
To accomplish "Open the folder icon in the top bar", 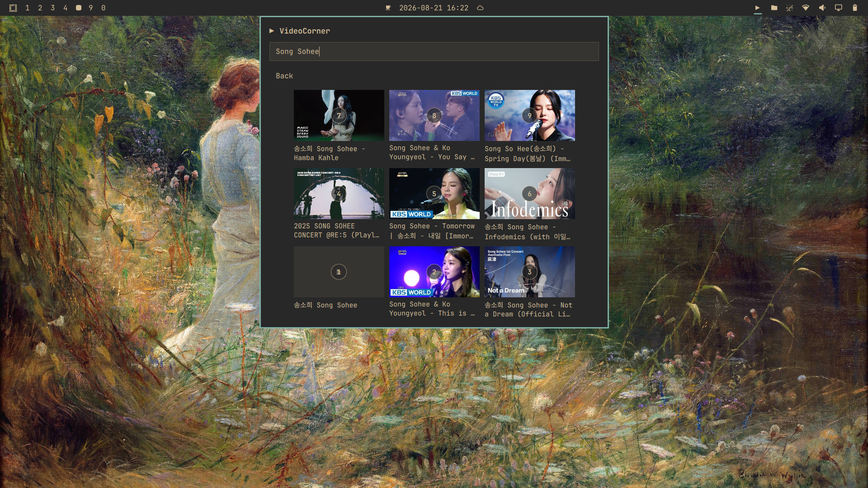I will pos(774,8).
